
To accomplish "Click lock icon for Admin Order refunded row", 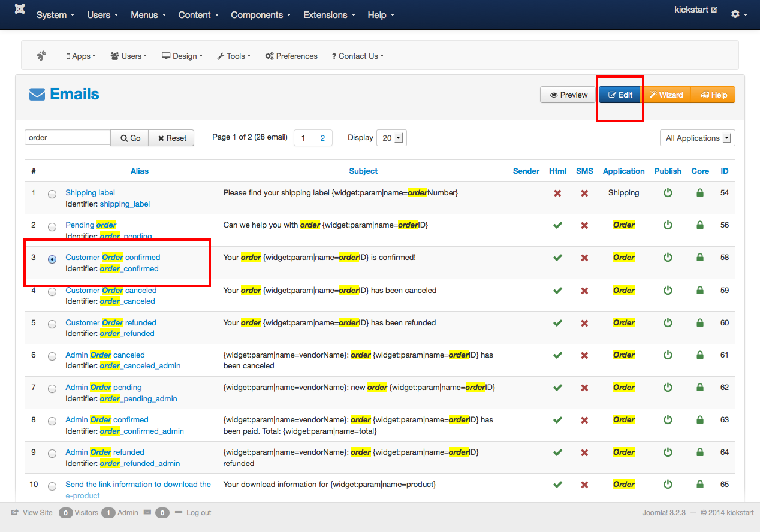I will coord(699,452).
